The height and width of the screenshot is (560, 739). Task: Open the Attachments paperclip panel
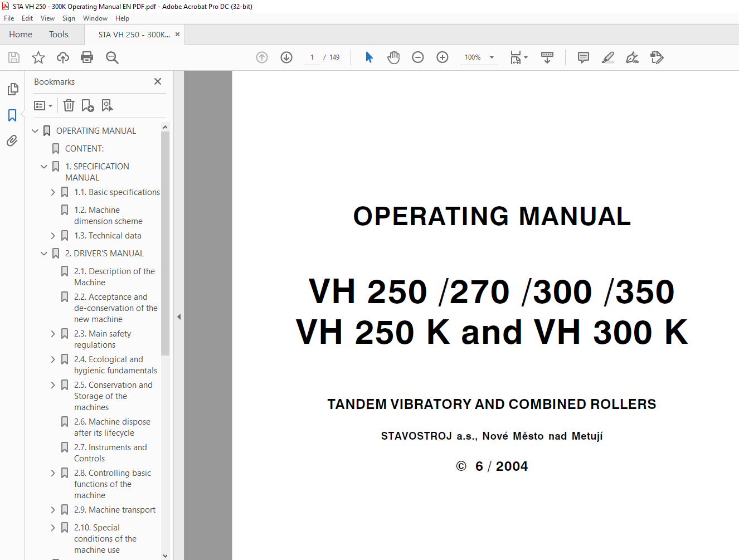pyautogui.click(x=12, y=141)
